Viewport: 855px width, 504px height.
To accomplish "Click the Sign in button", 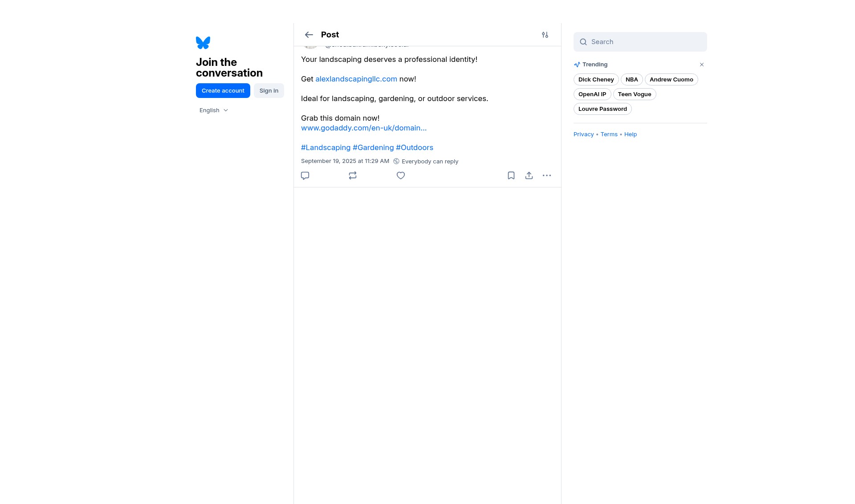I will coord(269,91).
